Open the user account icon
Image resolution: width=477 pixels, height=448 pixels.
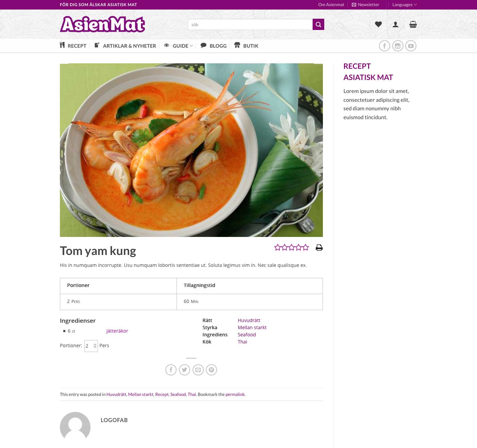pos(395,25)
